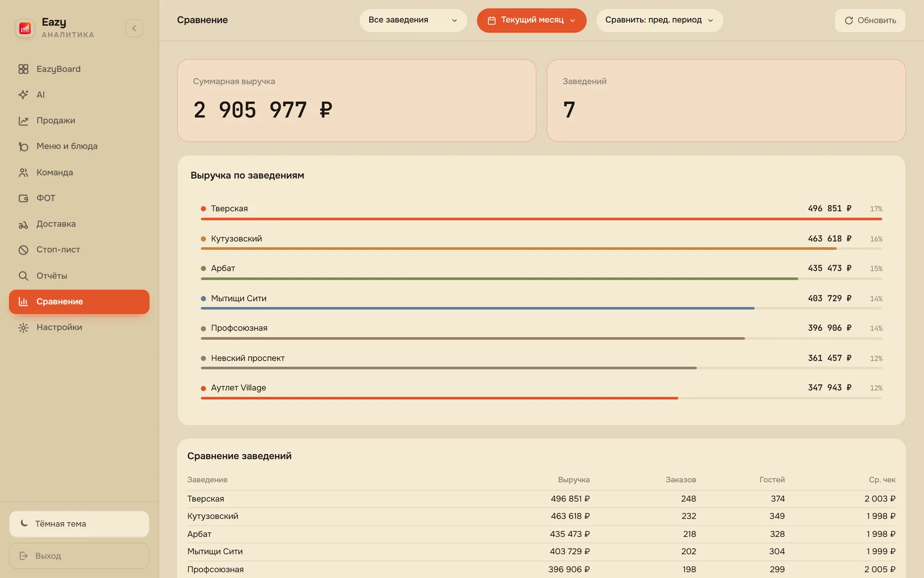Open the EazyBoard menu item
This screenshot has width=924, height=578.
[x=79, y=69]
